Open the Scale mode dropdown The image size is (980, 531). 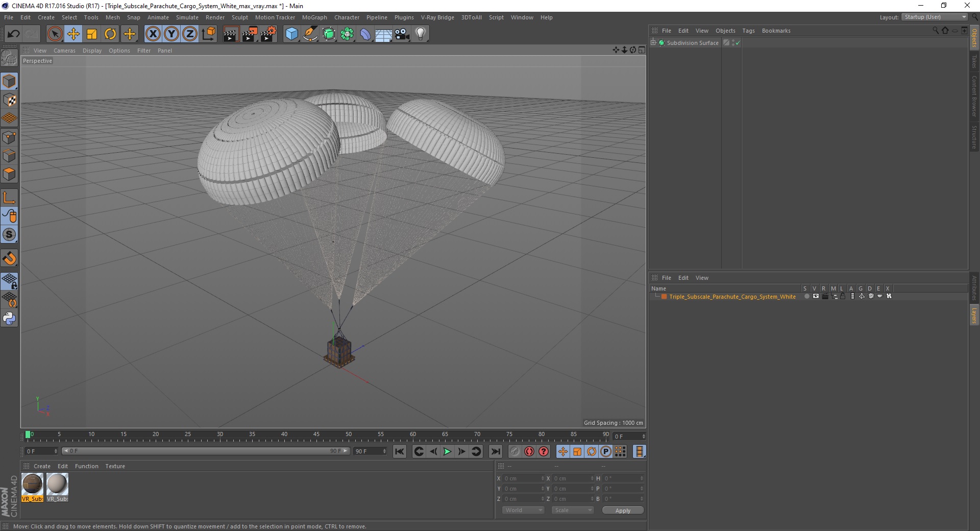click(573, 510)
